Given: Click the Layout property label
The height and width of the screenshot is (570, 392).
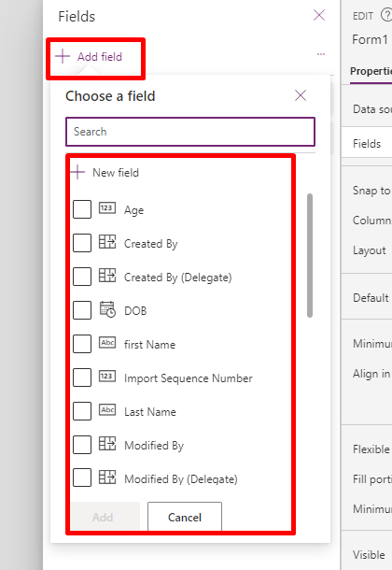Looking at the screenshot, I should pyautogui.click(x=370, y=250).
